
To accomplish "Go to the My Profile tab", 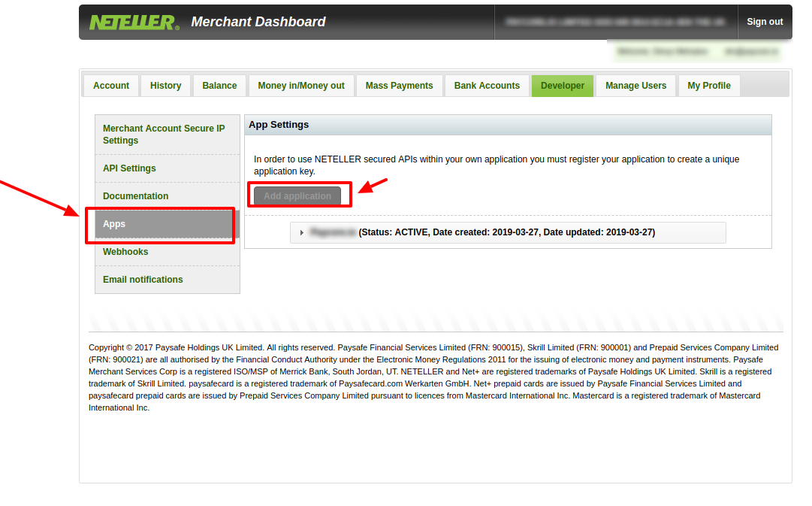I will pyautogui.click(x=709, y=86).
